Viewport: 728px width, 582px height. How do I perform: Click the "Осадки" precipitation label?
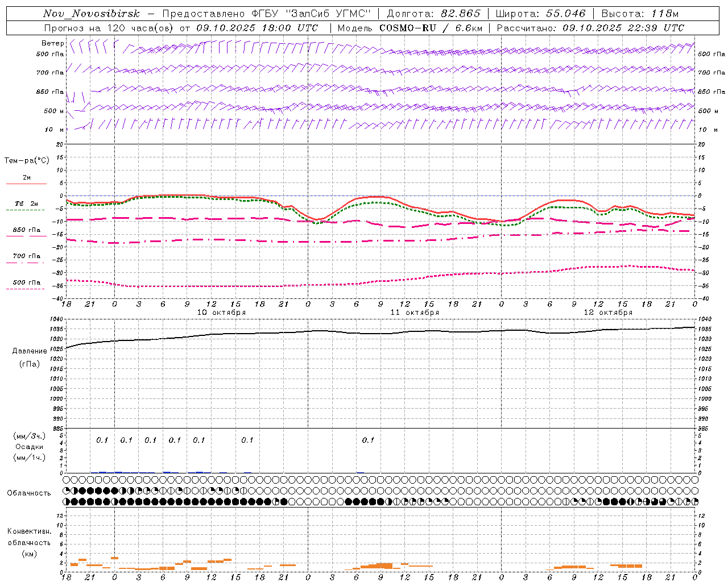point(29,447)
